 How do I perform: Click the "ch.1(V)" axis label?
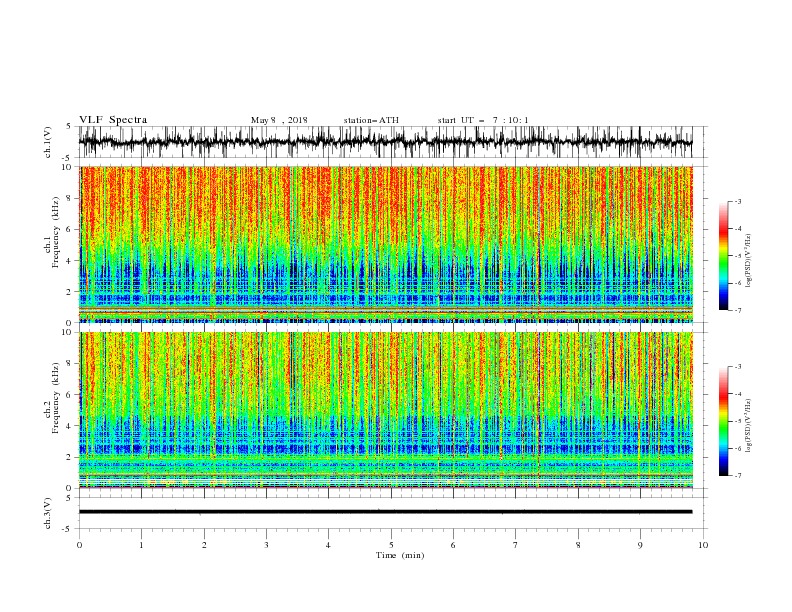pos(48,142)
